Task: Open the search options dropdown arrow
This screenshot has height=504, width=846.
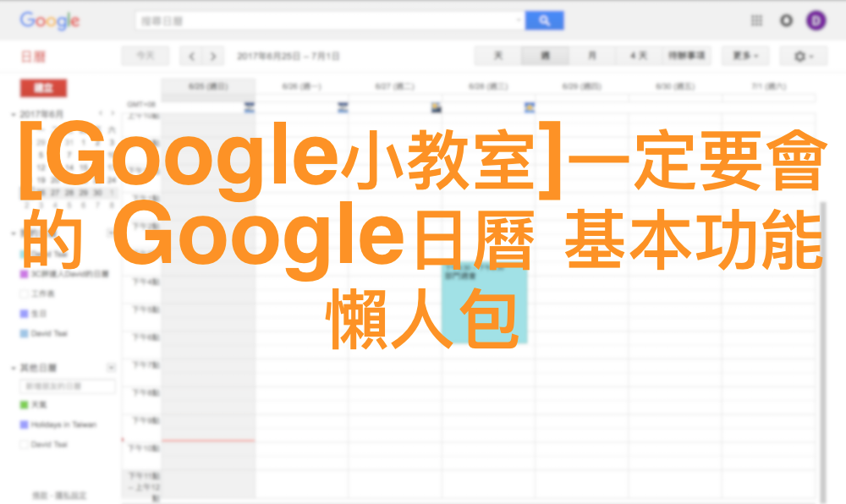Action: click(519, 20)
